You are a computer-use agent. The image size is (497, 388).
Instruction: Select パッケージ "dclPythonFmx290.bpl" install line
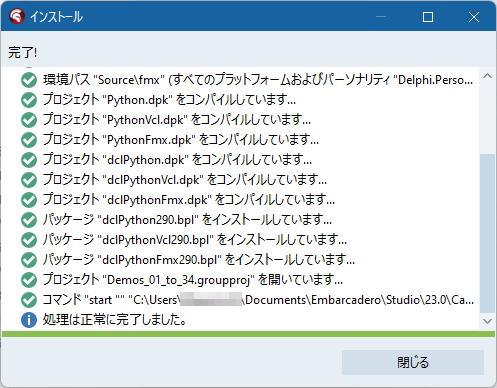pos(199,260)
